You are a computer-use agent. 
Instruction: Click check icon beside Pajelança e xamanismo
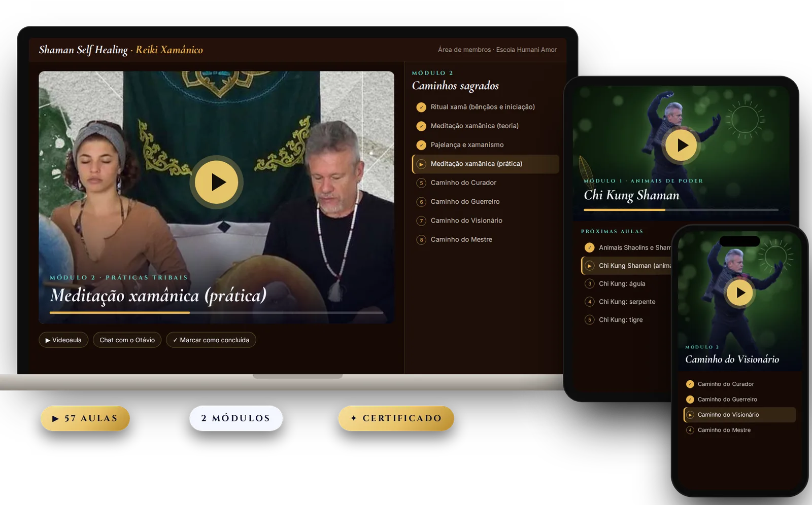421,145
